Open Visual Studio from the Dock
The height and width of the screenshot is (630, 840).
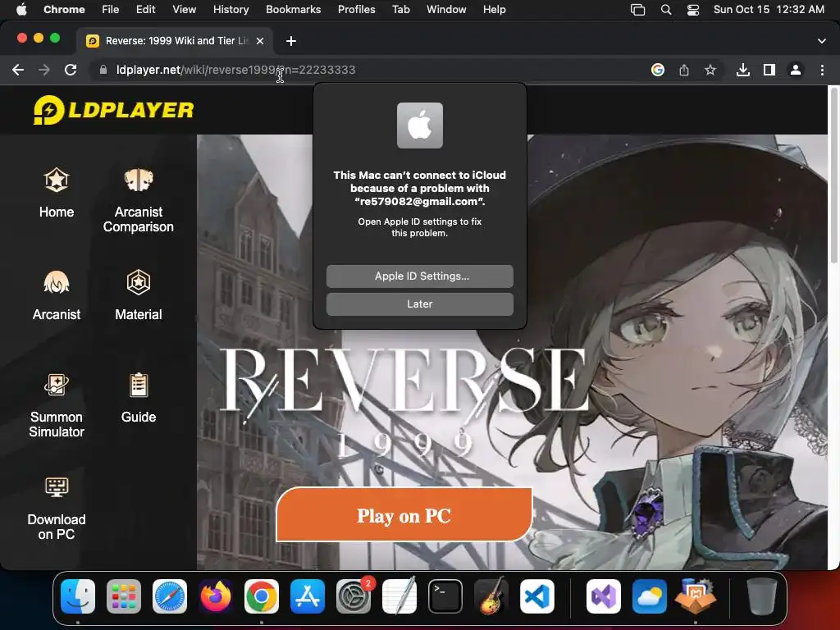pos(604,596)
